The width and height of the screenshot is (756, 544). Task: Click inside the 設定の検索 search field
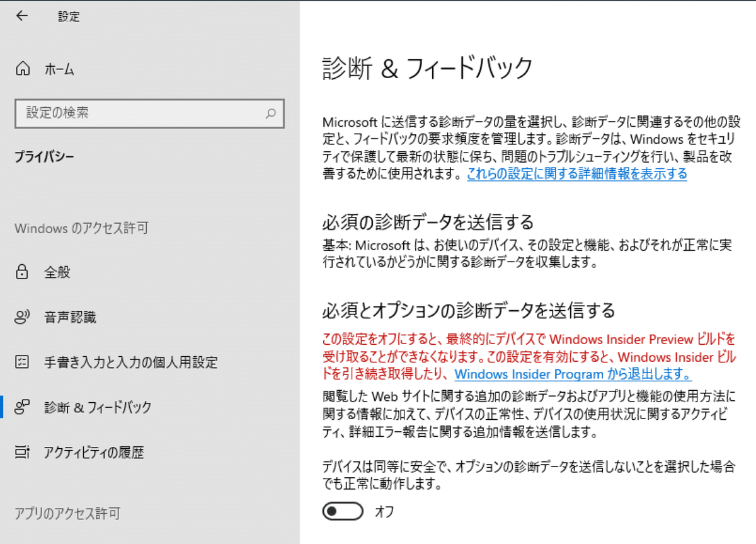[126, 114]
